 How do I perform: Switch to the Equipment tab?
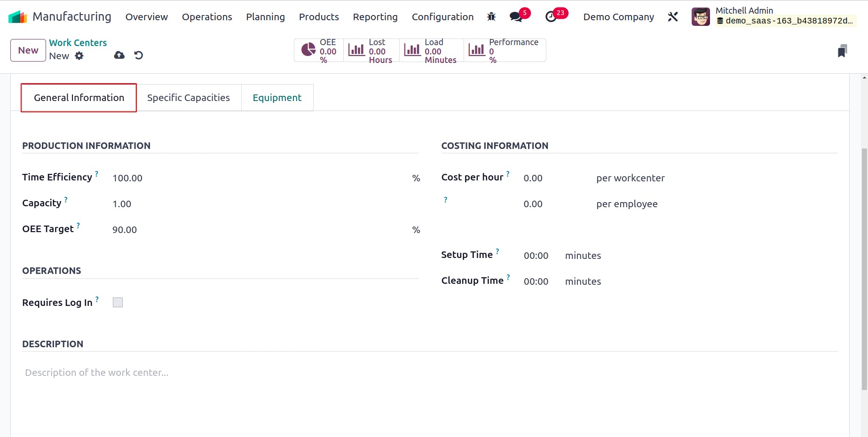pos(277,98)
